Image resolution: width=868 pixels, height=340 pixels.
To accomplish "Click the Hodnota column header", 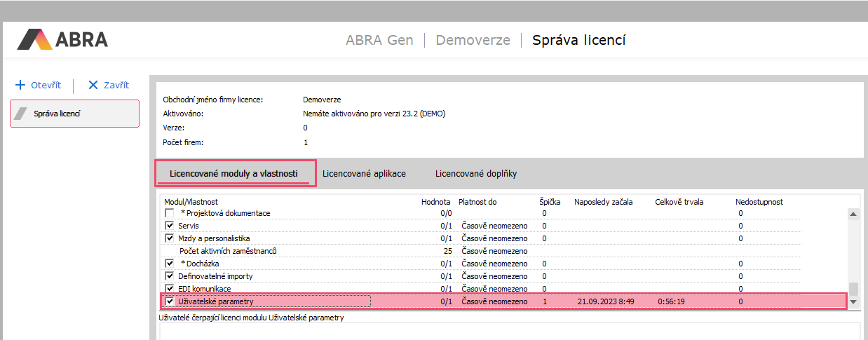I will pos(435,202).
